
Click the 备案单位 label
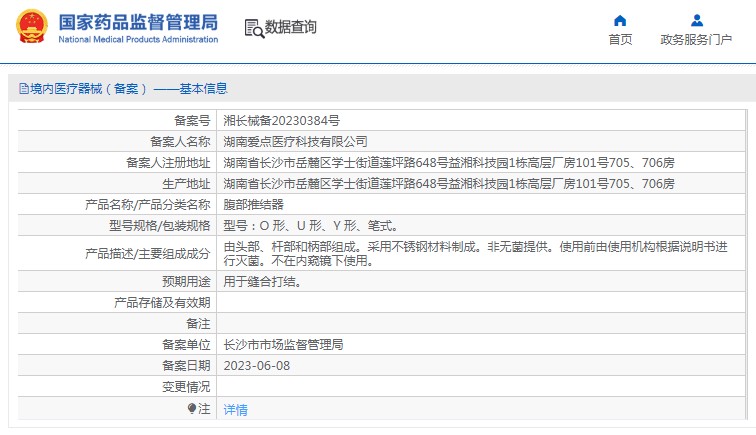point(187,345)
